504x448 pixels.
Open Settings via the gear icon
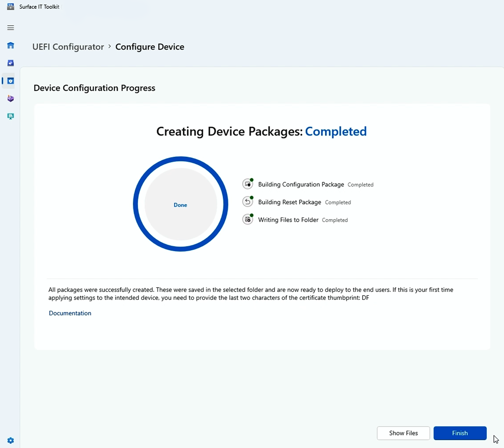point(10,440)
